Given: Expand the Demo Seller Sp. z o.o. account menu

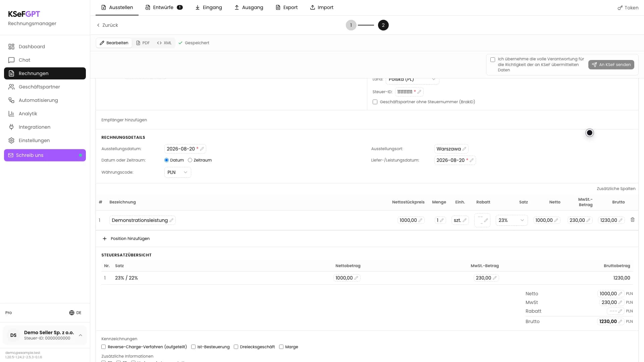Looking at the screenshot, I should 45,335.
